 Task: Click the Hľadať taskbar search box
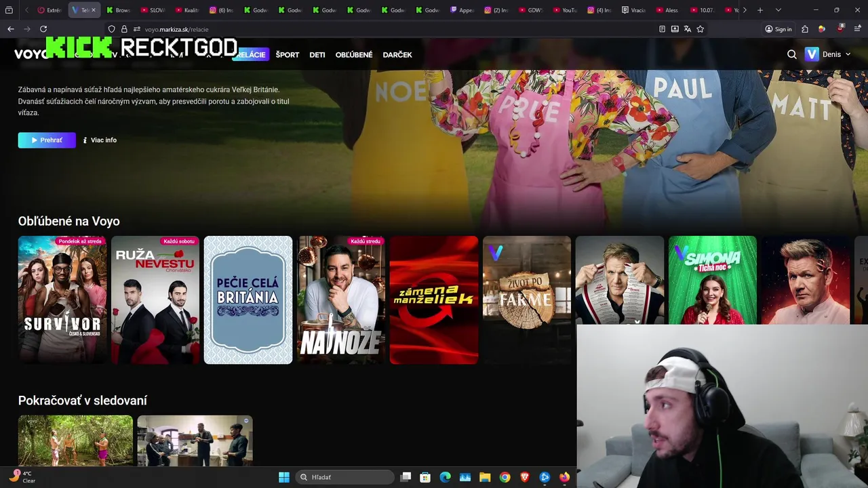click(x=346, y=477)
